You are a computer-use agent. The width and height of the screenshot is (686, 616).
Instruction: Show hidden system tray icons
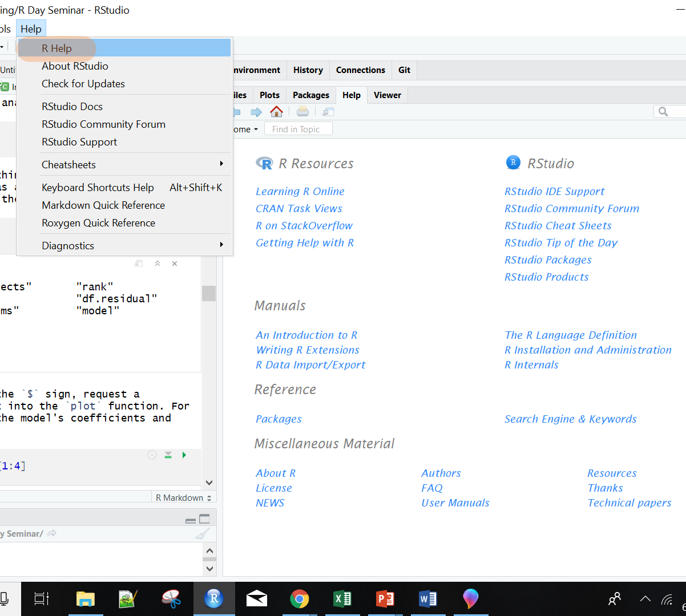(x=645, y=599)
